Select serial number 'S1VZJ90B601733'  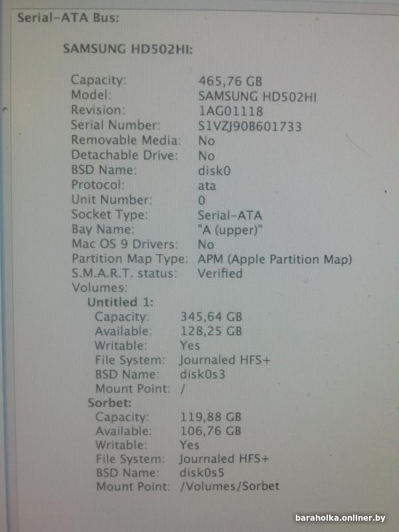(250, 126)
